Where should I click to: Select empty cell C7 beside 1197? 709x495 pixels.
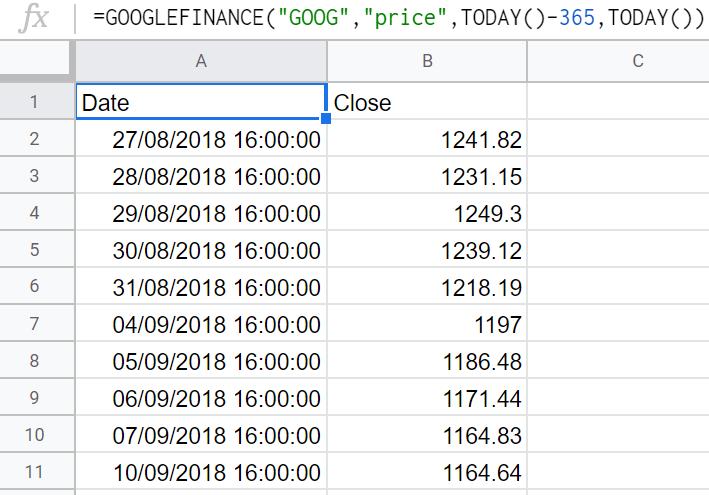tap(618, 324)
